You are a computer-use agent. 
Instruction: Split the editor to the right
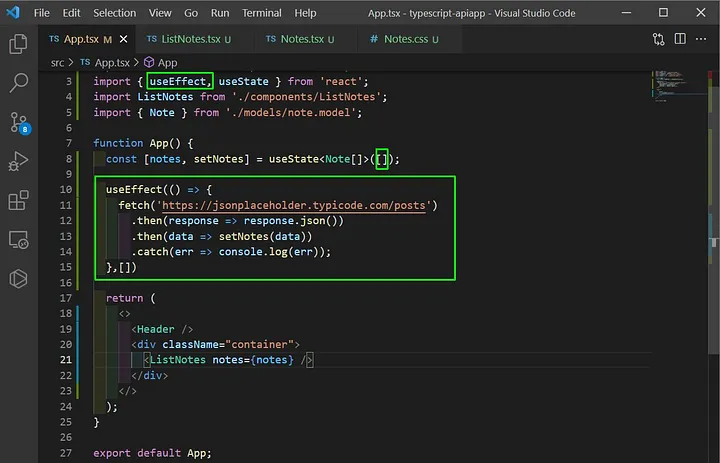pyautogui.click(x=680, y=39)
